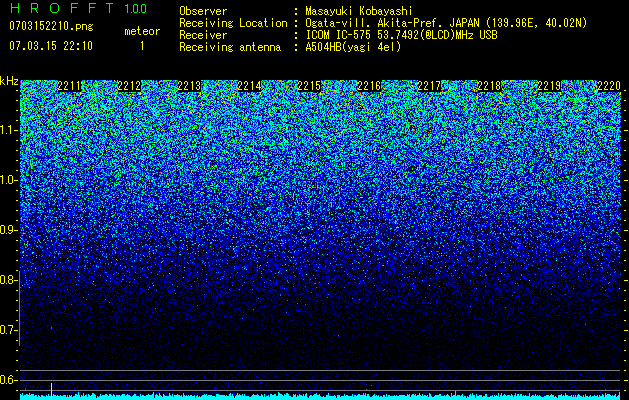
Task: Click the 1.00 version number
Action: pyautogui.click(x=136, y=9)
